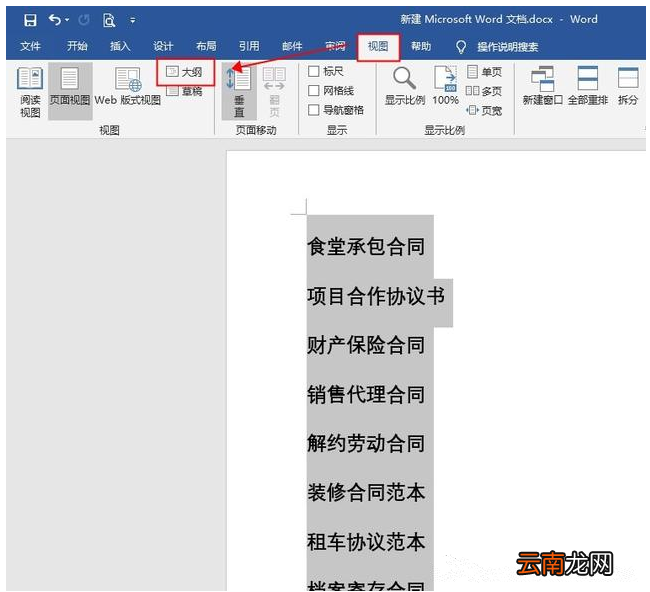
Task: Open the 文件 tab
Action: (30, 46)
